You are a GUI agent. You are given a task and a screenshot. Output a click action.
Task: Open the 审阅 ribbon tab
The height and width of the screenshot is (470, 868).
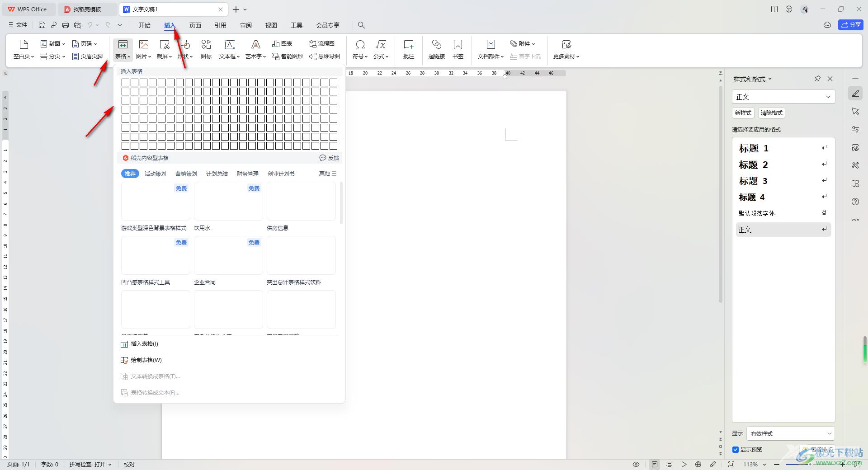[x=245, y=25]
